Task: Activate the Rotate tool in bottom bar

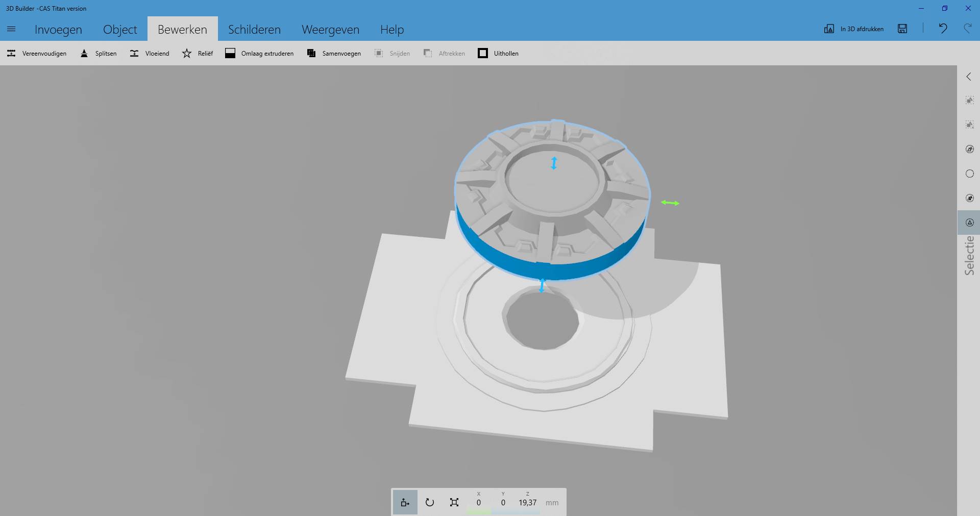Action: pyautogui.click(x=430, y=502)
